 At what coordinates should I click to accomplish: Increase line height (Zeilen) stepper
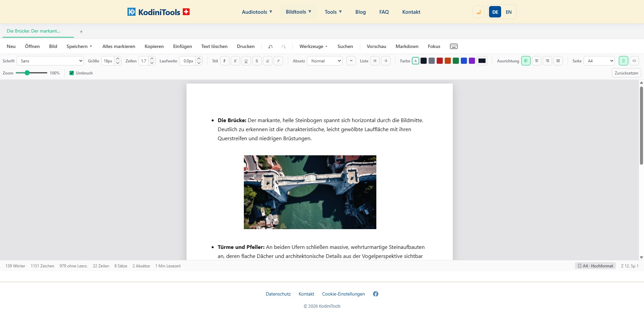point(152,58)
